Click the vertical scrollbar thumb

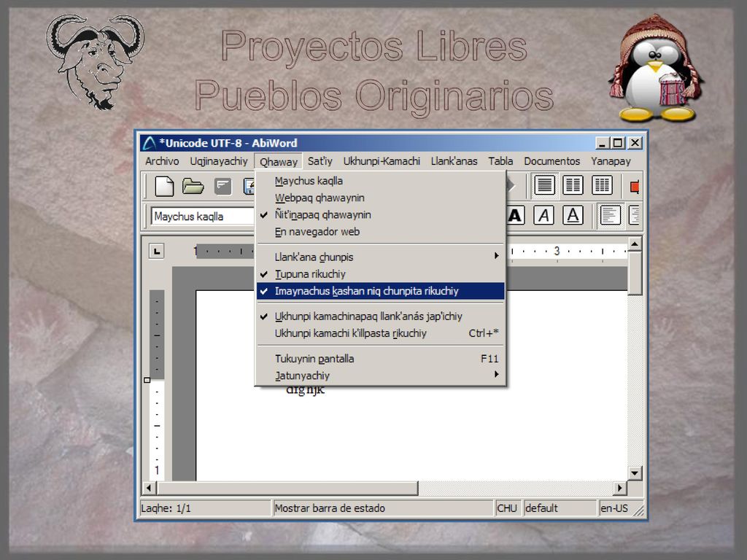click(x=635, y=273)
